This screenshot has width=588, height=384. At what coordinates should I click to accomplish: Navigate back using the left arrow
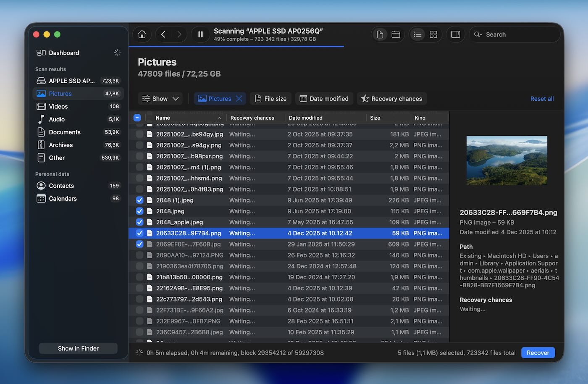click(163, 34)
